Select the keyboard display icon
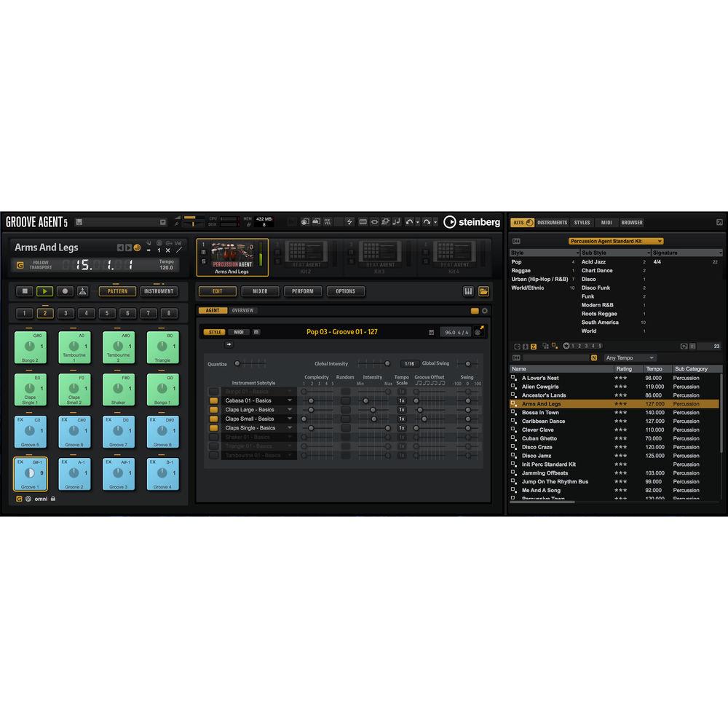The height and width of the screenshot is (728, 728). point(468,291)
